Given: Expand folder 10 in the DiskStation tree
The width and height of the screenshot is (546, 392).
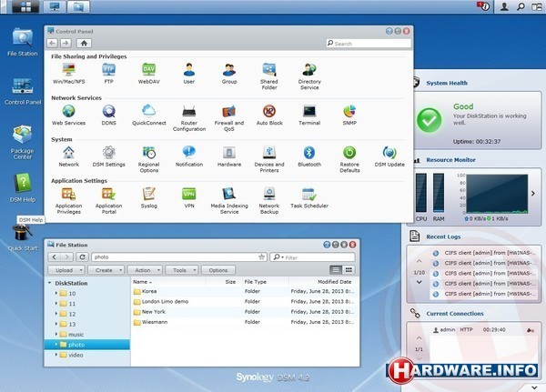Looking at the screenshot, I should tap(56, 293).
